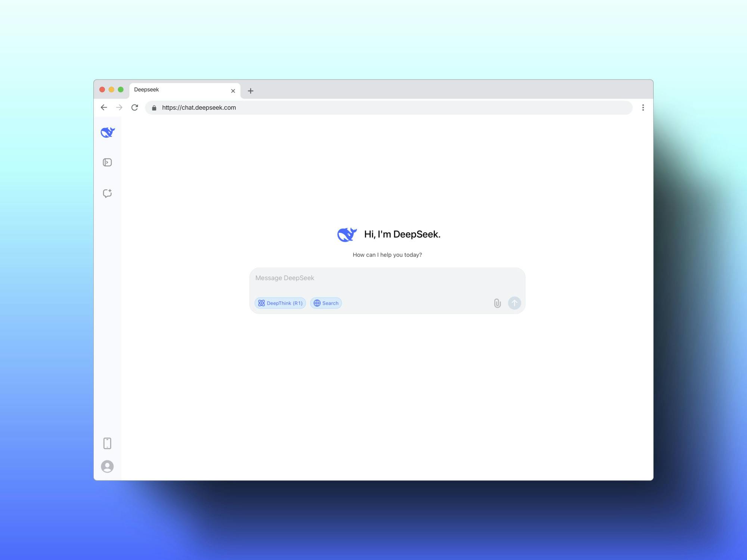Expand the sidebar panel
747x560 pixels.
point(107,162)
